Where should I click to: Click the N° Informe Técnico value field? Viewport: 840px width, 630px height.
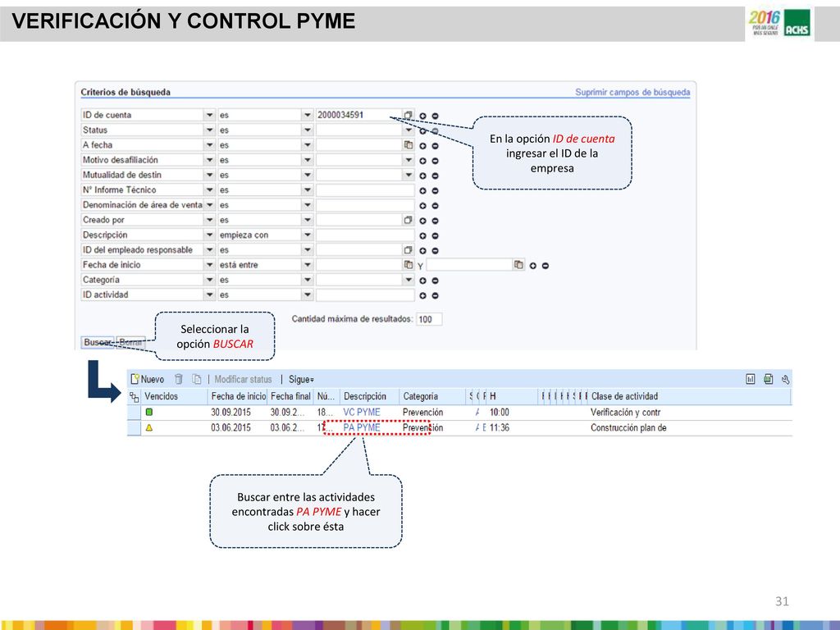pyautogui.click(x=365, y=190)
